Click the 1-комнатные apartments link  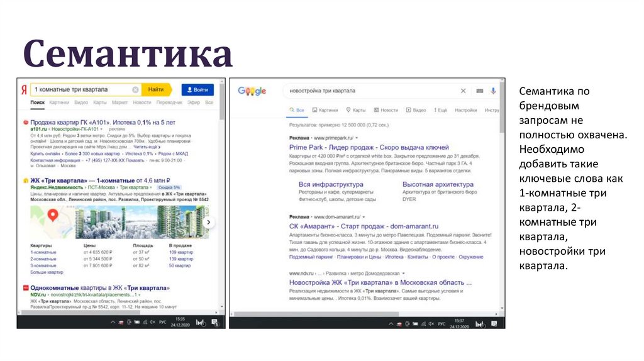tap(43, 252)
